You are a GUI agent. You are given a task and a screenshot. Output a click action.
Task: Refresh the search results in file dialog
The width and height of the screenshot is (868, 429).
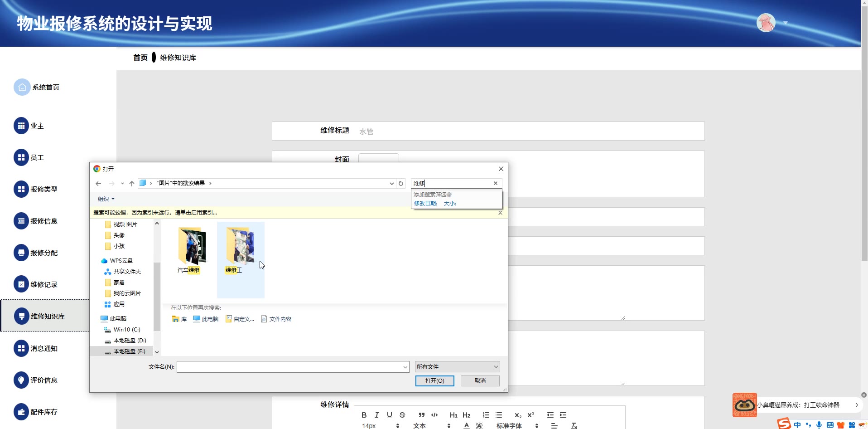[401, 184]
